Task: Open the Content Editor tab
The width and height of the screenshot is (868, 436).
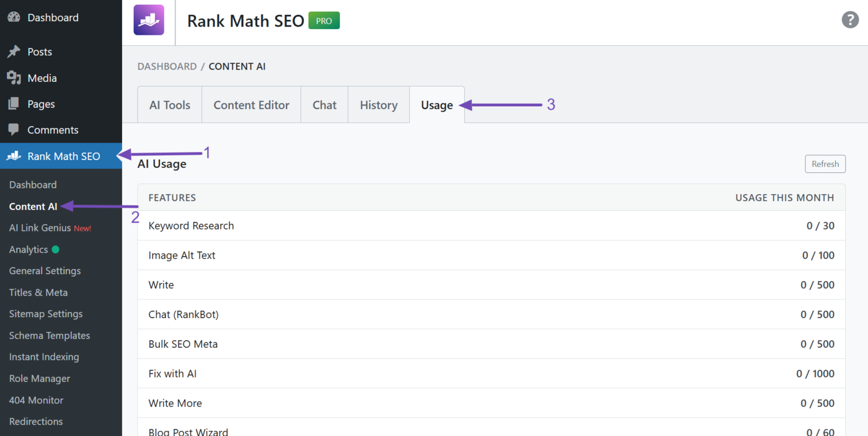Action: 251,105
